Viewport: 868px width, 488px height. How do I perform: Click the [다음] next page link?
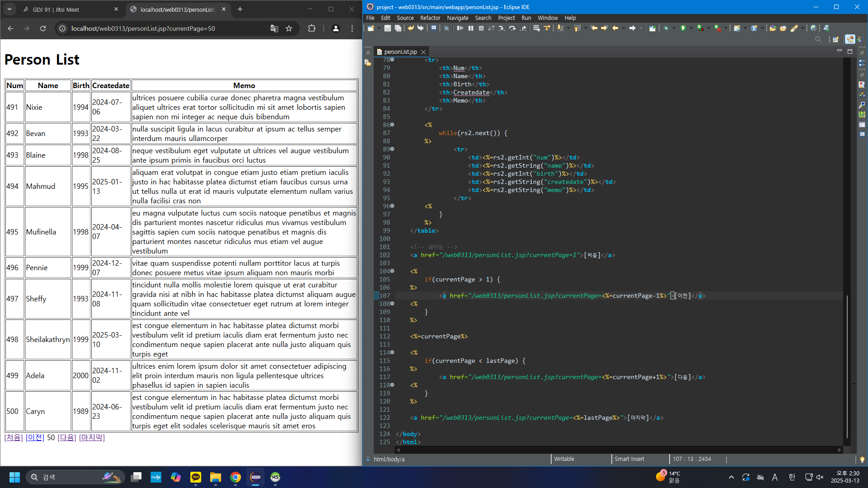67,437
